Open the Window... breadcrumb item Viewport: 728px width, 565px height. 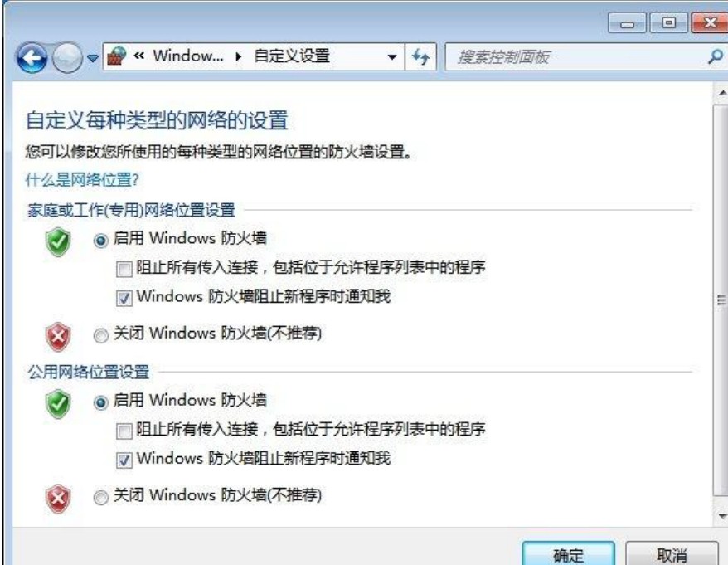[188, 56]
